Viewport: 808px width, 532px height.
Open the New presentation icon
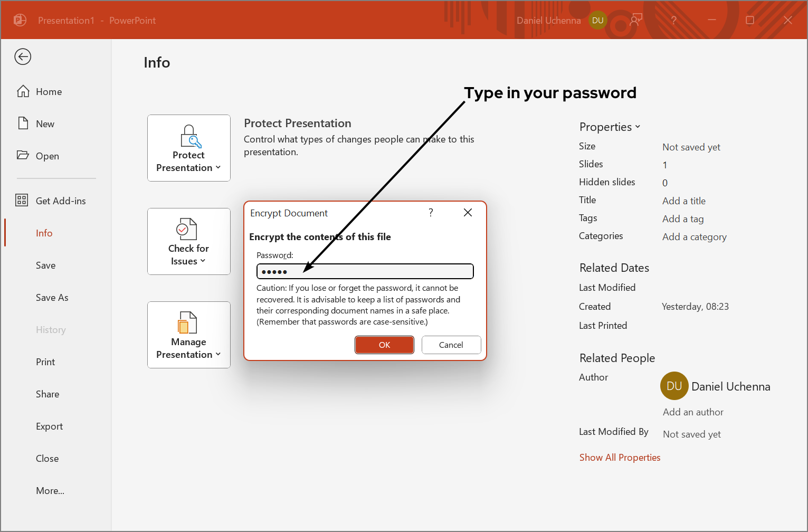[22, 123]
